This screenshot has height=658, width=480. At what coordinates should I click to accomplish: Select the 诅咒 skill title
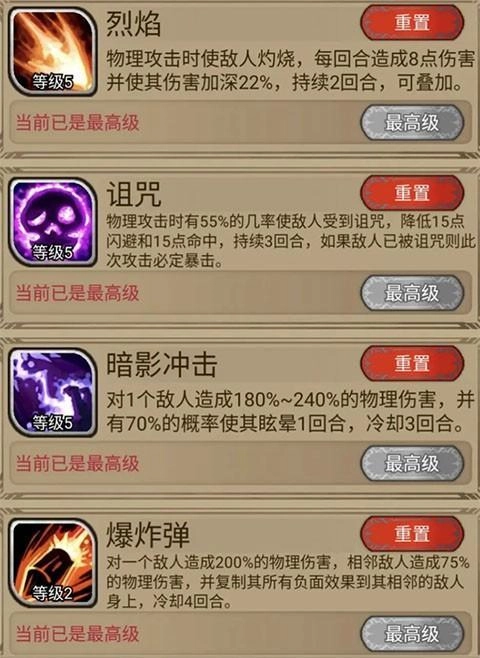pos(133,194)
